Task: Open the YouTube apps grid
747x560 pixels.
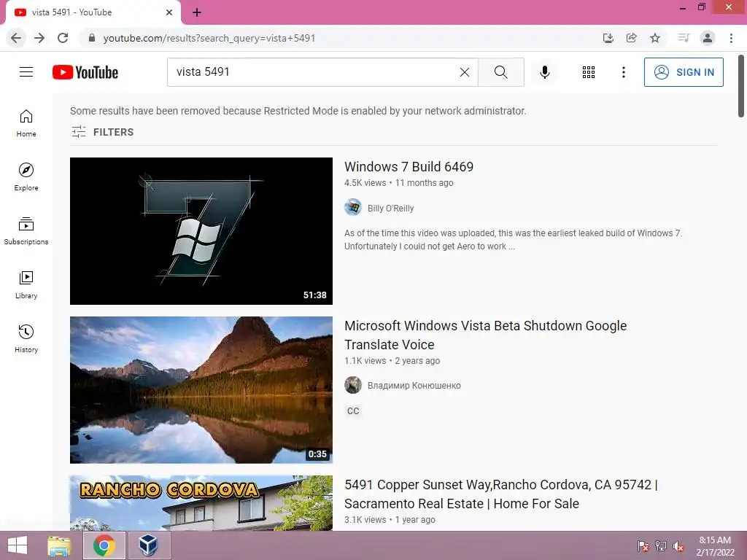Action: 589,72
